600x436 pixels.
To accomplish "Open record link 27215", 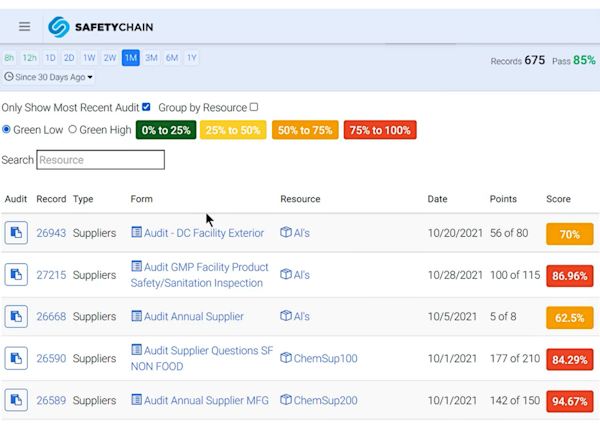I will pyautogui.click(x=51, y=275).
